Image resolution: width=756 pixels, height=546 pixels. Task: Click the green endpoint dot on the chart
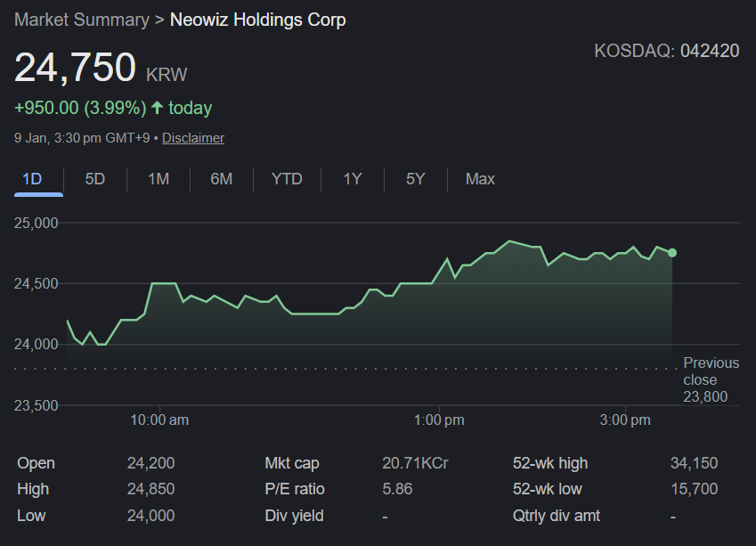(x=672, y=253)
